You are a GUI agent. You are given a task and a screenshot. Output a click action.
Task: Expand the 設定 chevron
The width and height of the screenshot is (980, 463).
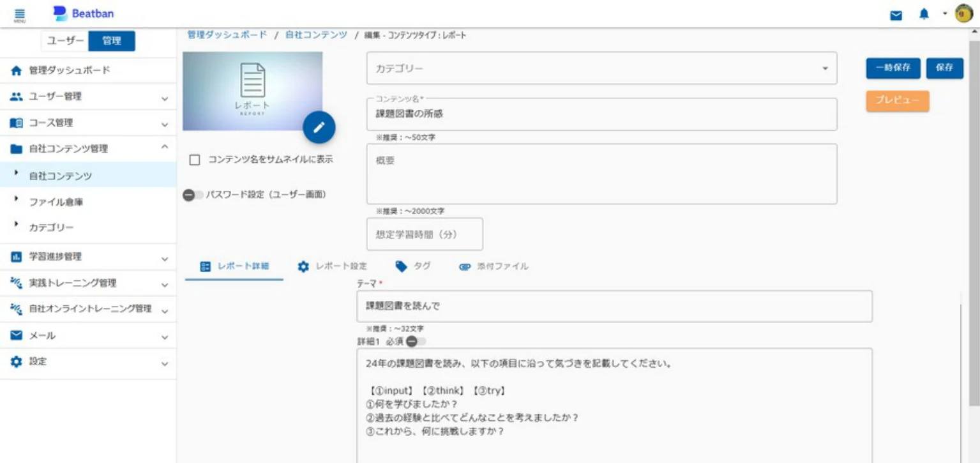click(x=165, y=363)
